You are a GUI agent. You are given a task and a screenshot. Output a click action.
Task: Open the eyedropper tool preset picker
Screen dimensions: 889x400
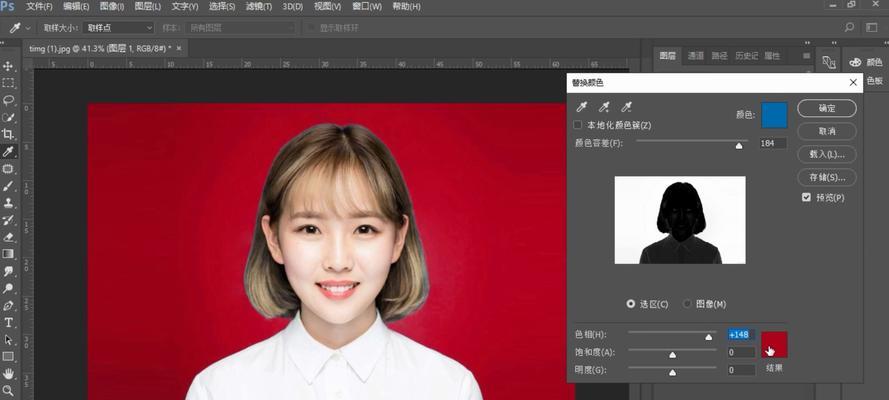[x=21, y=28]
